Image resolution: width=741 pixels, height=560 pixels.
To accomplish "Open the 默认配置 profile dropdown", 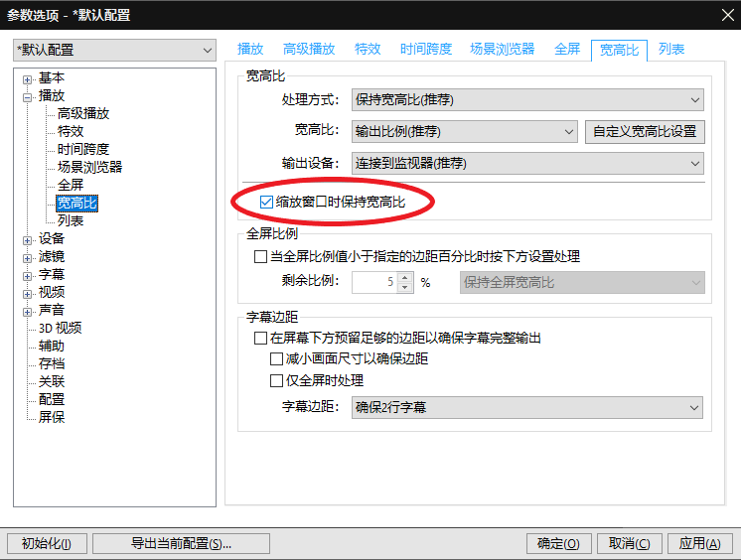I will 114,50.
